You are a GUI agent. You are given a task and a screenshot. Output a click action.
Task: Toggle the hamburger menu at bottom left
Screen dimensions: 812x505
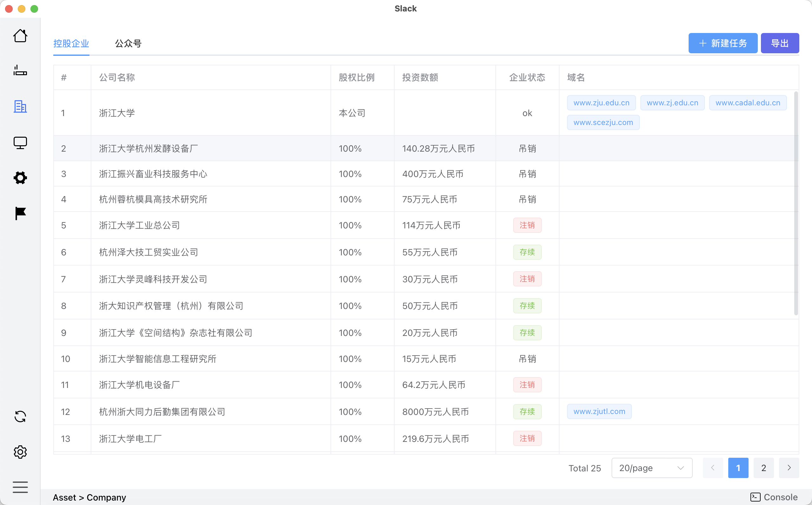click(20, 487)
